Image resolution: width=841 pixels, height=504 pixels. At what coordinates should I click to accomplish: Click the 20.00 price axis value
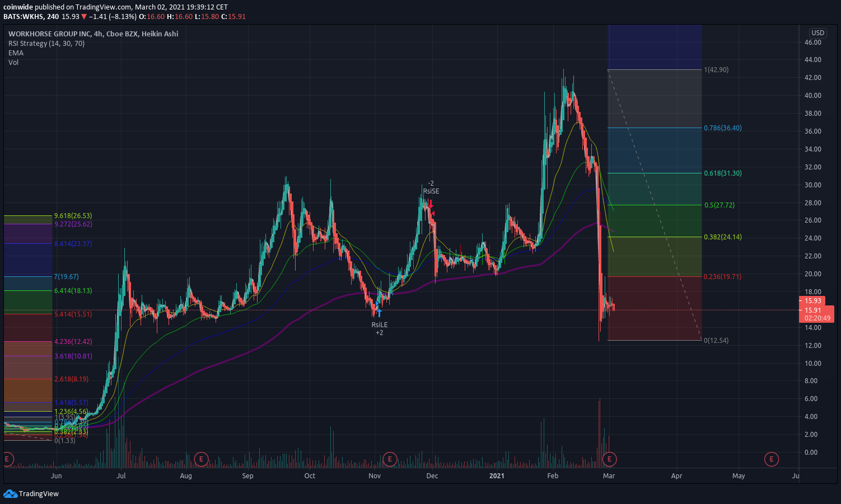click(813, 274)
